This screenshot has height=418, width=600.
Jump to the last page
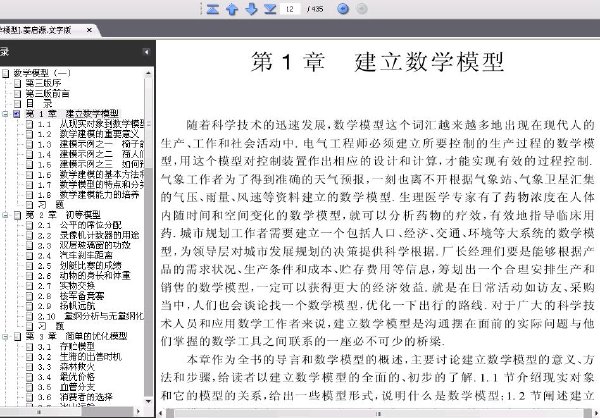click(x=270, y=8)
